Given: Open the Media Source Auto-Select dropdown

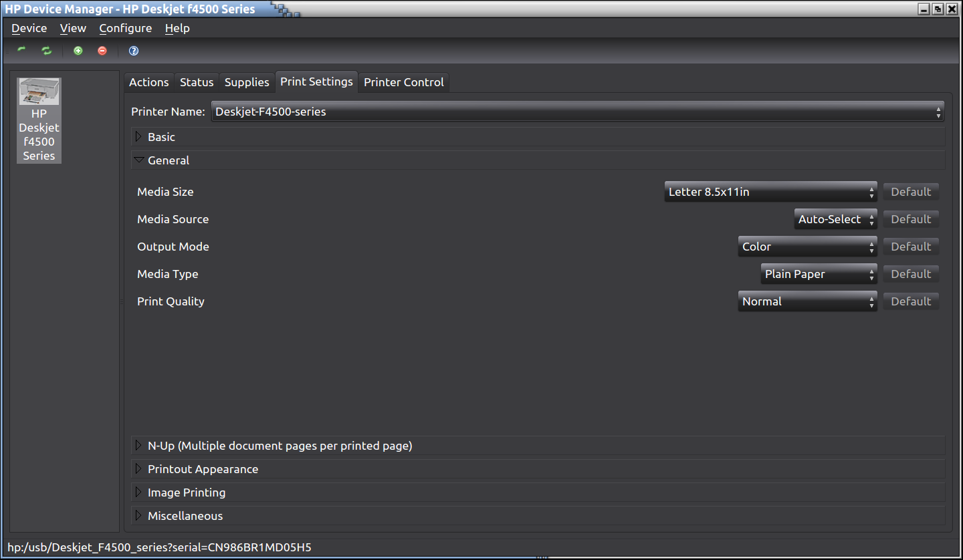Looking at the screenshot, I should coord(835,219).
